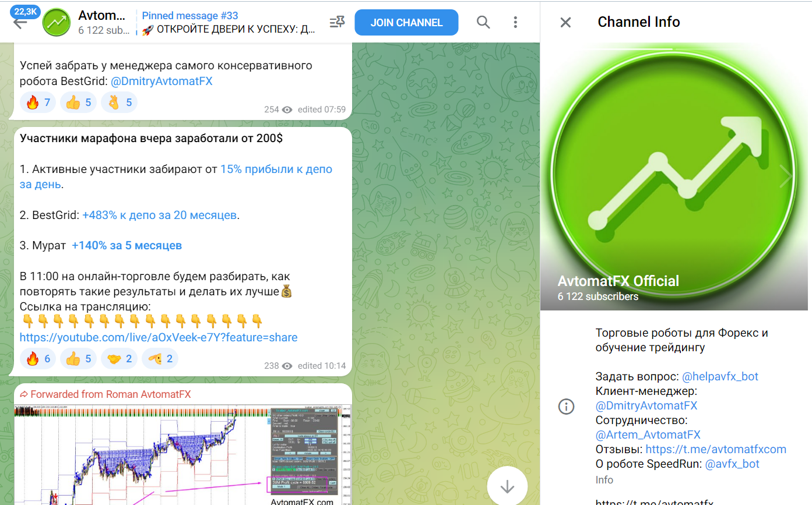Search within the channel
The image size is (812, 505).
[x=483, y=23]
